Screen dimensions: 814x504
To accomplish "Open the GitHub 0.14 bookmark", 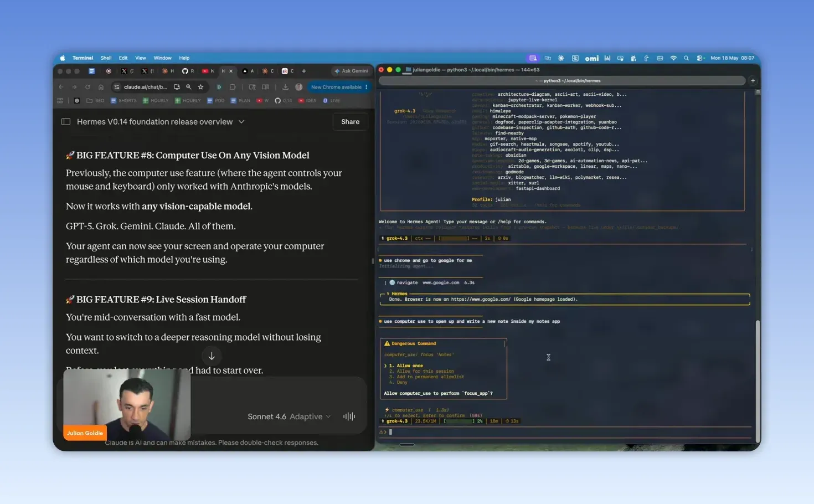I will 283,101.
